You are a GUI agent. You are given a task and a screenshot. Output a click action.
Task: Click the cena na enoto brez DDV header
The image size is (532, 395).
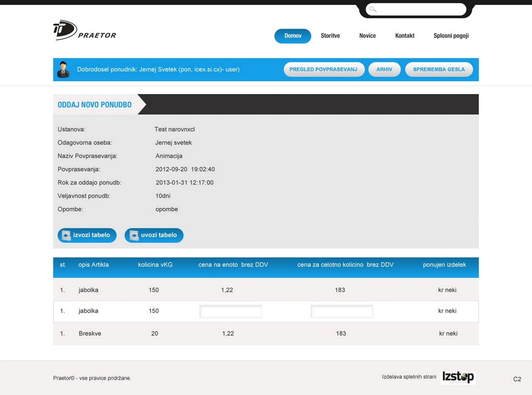233,265
